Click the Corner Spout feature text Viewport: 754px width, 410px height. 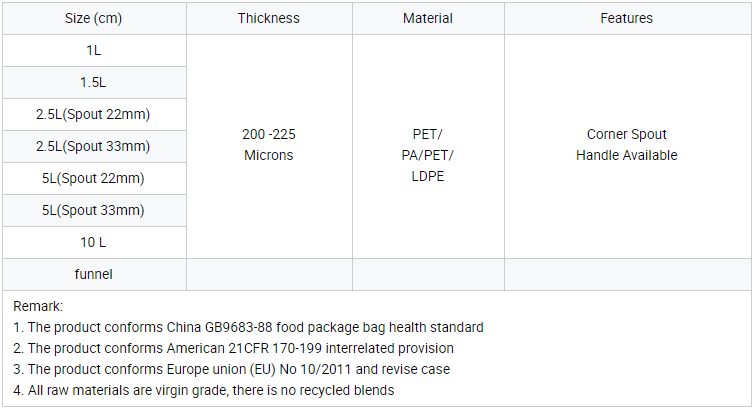click(626, 134)
